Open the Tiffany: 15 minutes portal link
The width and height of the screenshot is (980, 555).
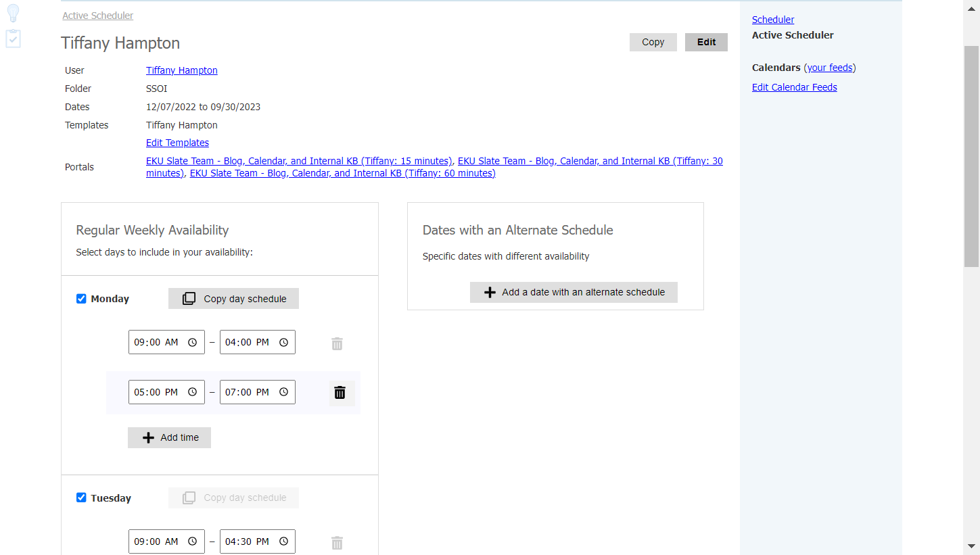pos(299,161)
